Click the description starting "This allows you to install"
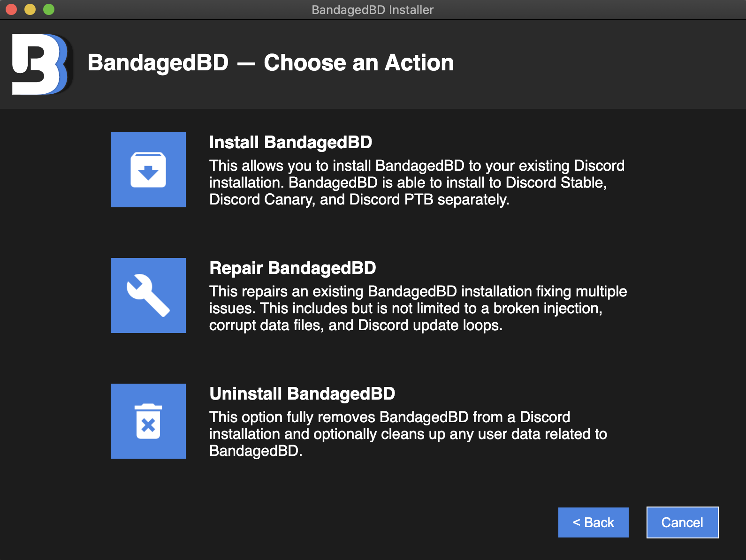This screenshot has width=746, height=560. click(417, 183)
